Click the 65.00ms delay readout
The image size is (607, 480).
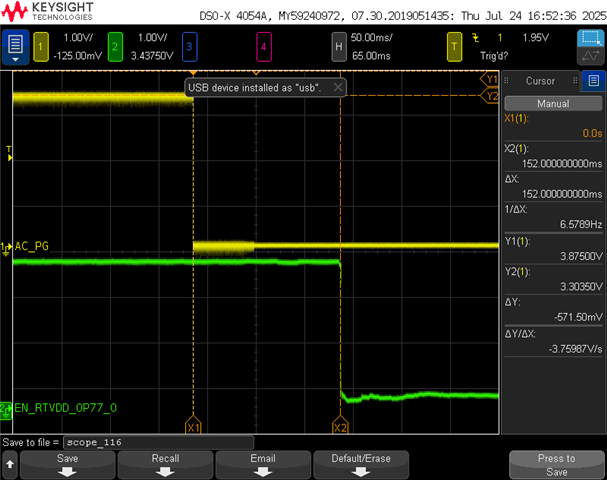coord(371,56)
